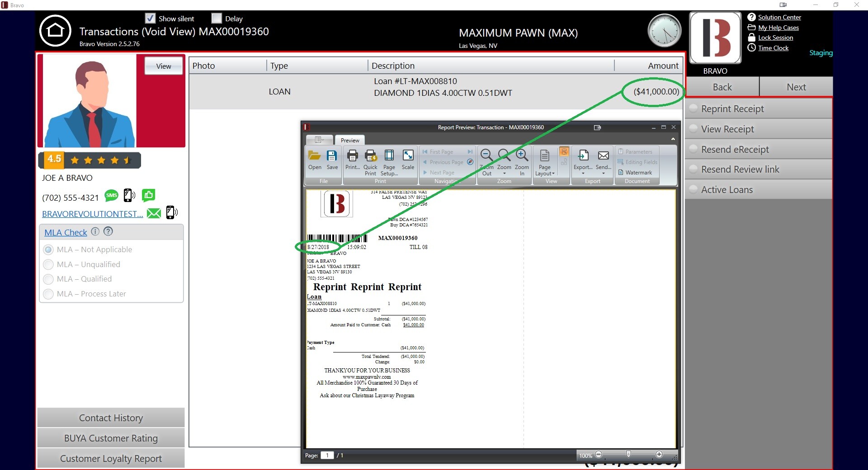Click the 4.5 star rating badge
Image resolution: width=868 pixels, height=470 pixels.
tap(90, 160)
